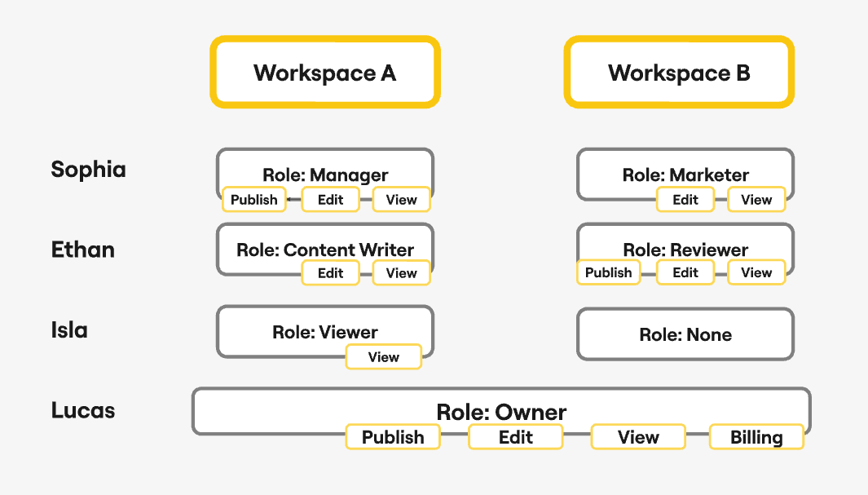The width and height of the screenshot is (868, 495).
Task: Select Sophia's Publish tag in Workspace A
Action: click(254, 200)
